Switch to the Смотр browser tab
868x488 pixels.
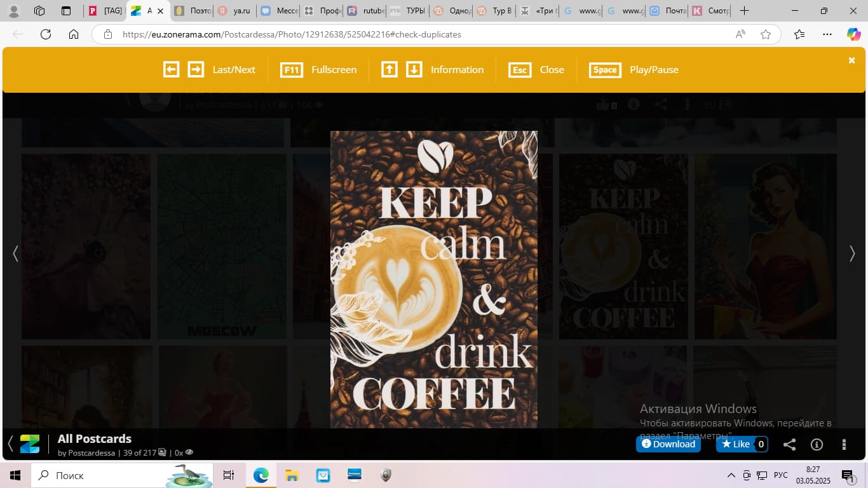[710, 11]
